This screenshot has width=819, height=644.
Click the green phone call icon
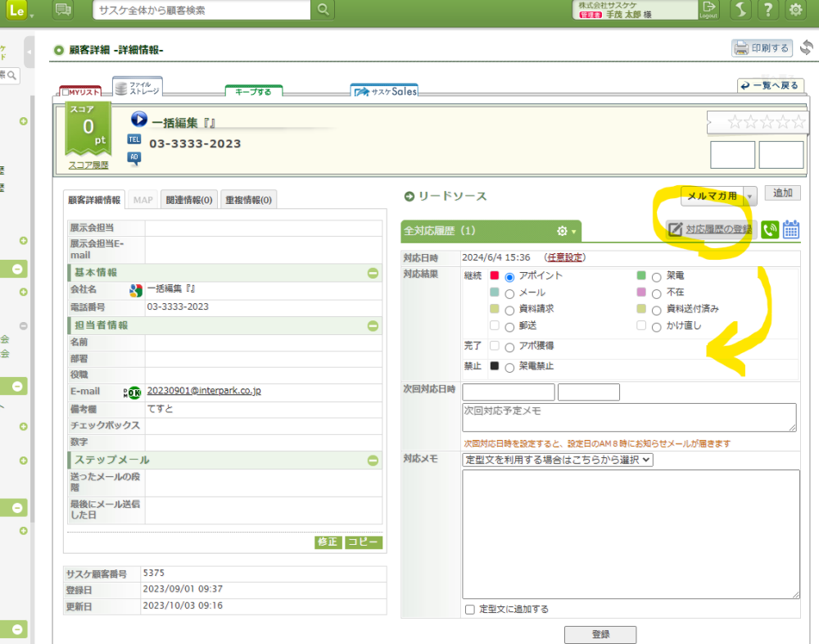pos(770,229)
